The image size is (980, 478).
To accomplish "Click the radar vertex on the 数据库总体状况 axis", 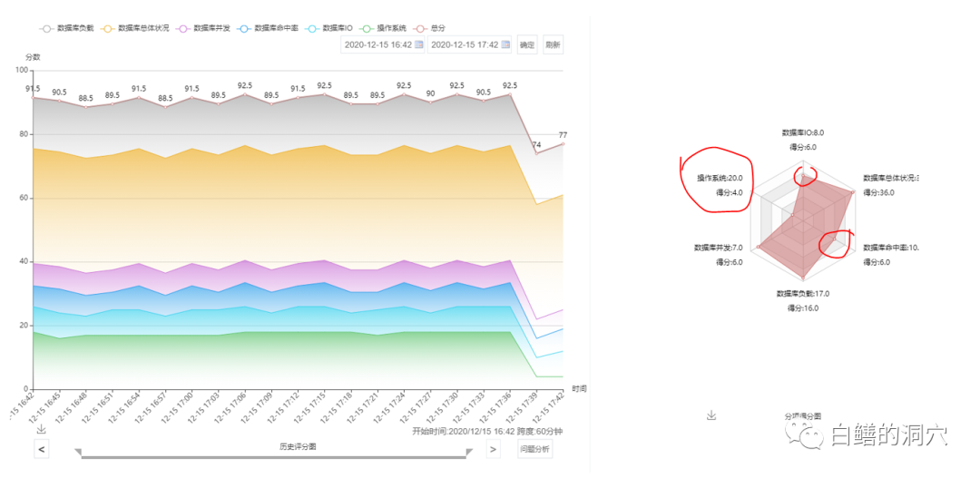I will tap(852, 193).
